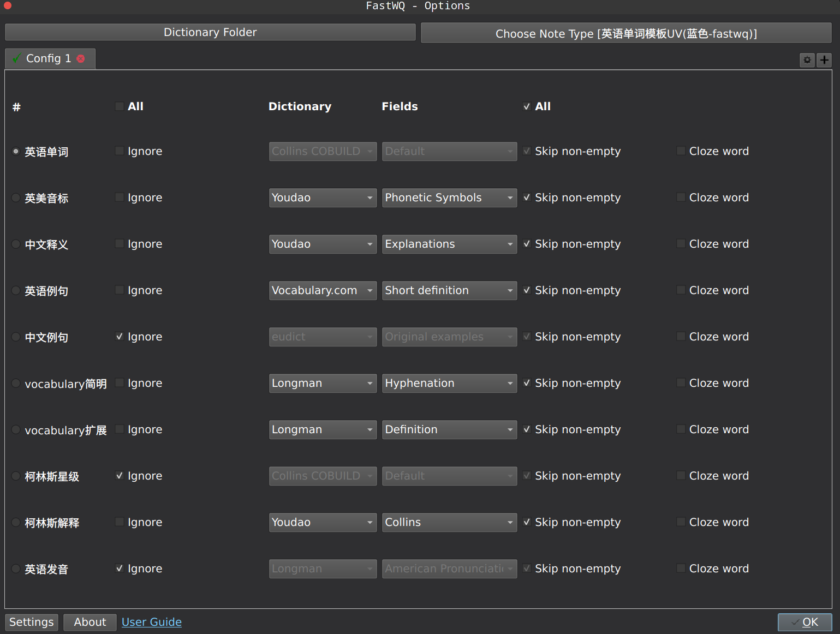Select the 中文例句 radio button
The height and width of the screenshot is (634, 840).
[16, 337]
